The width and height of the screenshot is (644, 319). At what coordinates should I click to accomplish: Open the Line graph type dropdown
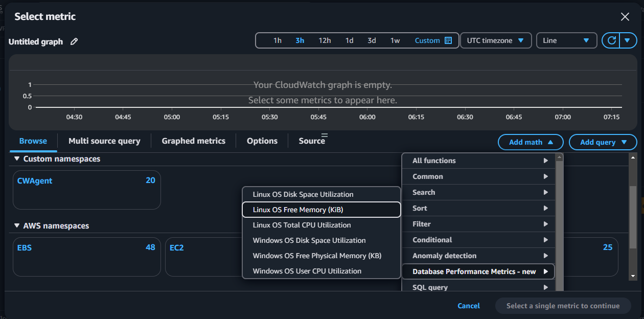pos(566,40)
